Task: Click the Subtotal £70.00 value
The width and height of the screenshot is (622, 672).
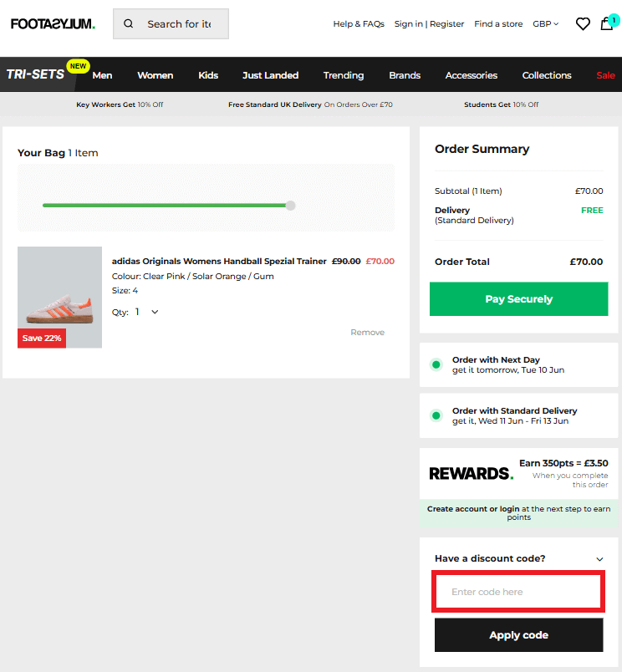Action: [589, 191]
